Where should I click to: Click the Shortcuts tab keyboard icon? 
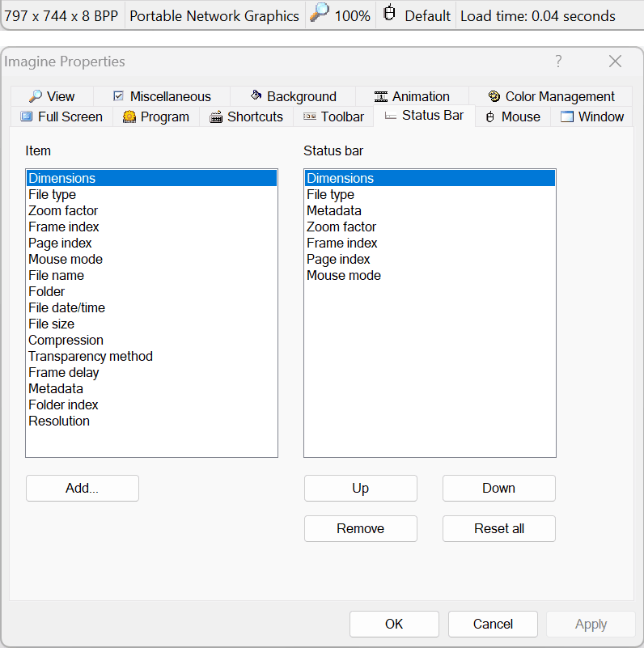(216, 117)
